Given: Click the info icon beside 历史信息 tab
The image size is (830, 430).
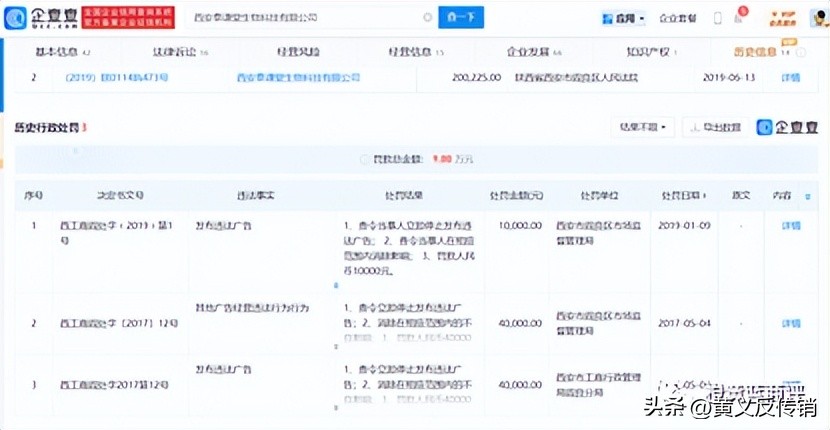Looking at the screenshot, I should (x=801, y=52).
